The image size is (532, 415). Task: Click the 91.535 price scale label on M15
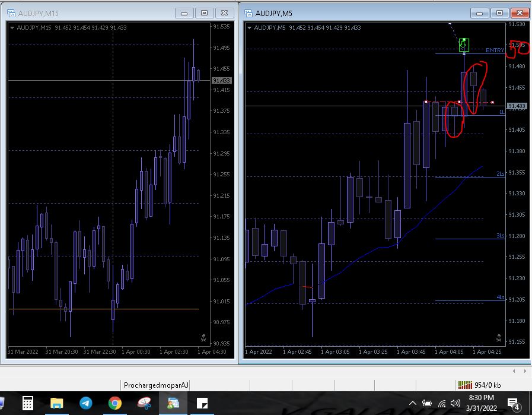(x=221, y=27)
